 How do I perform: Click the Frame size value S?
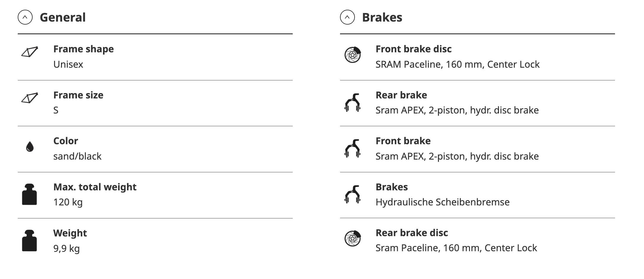(56, 110)
